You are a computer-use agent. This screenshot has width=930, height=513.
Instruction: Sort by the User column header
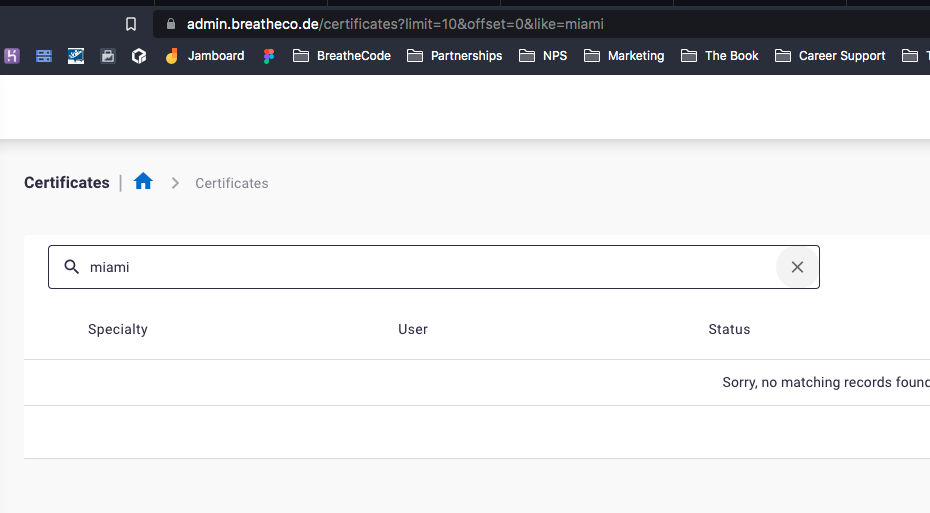pos(413,329)
